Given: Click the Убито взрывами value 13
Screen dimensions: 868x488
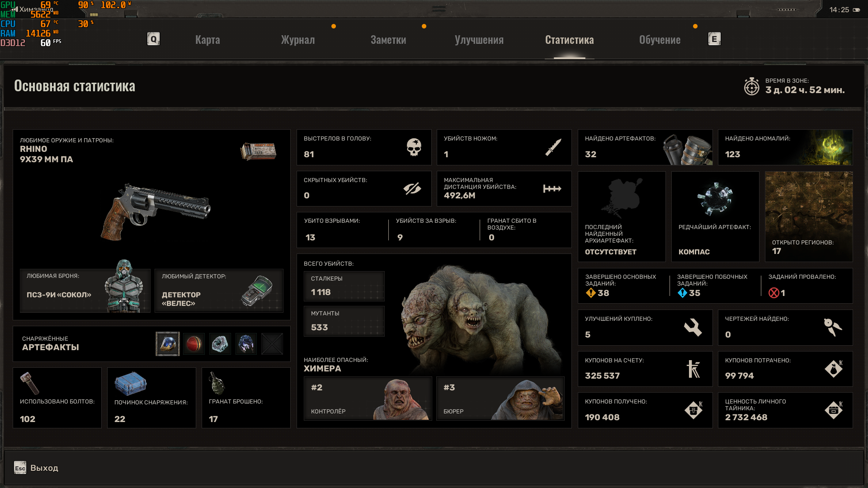Looking at the screenshot, I should click(310, 238).
